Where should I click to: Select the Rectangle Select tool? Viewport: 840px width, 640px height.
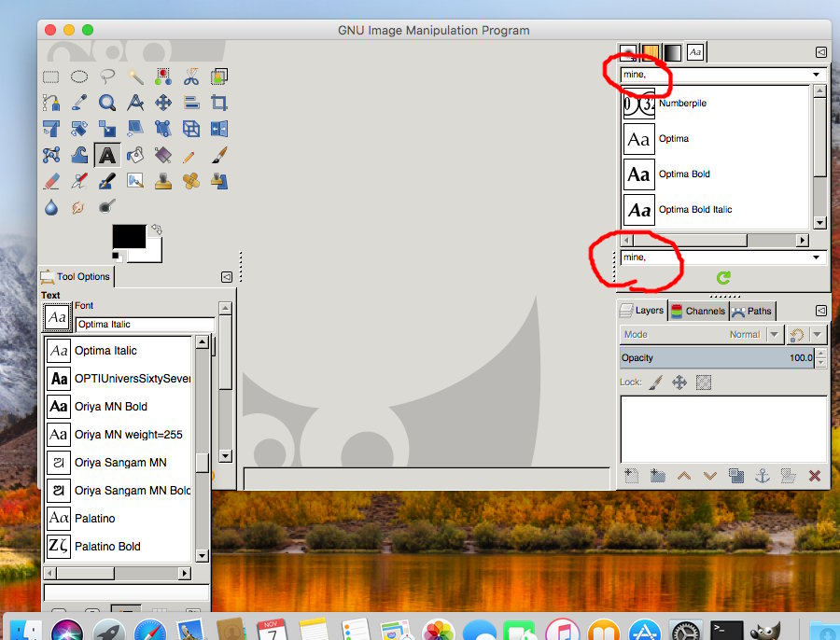coord(51,77)
